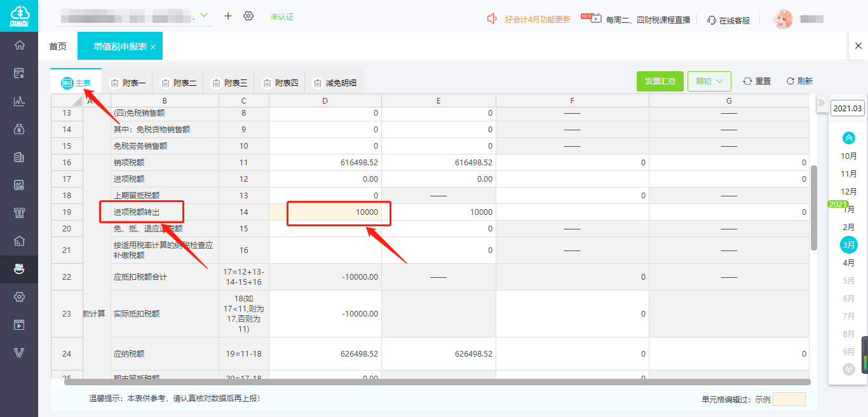
Task: Select 11月 in the month list
Action: click(848, 174)
